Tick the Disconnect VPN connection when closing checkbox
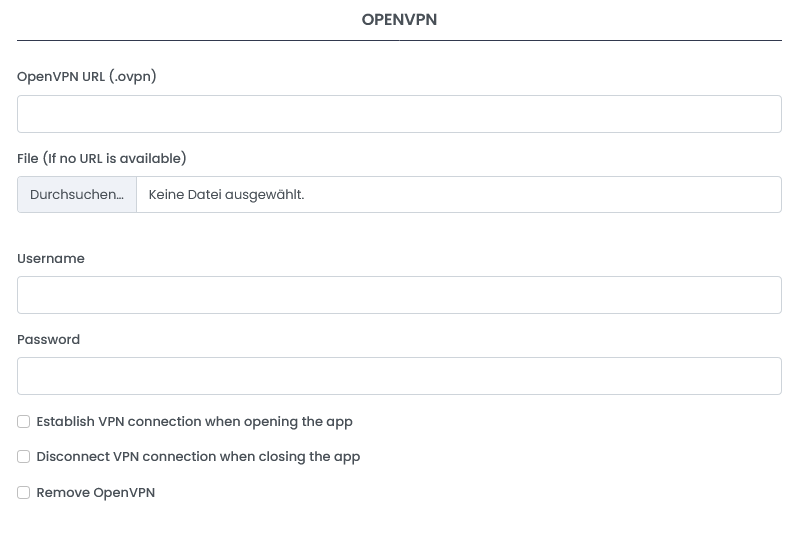796x535 pixels. [23, 457]
